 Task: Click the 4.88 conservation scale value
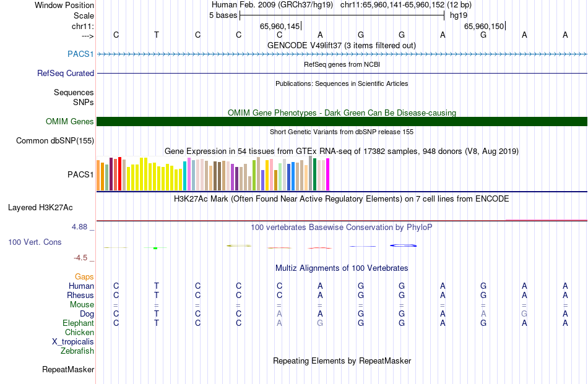tap(79, 227)
